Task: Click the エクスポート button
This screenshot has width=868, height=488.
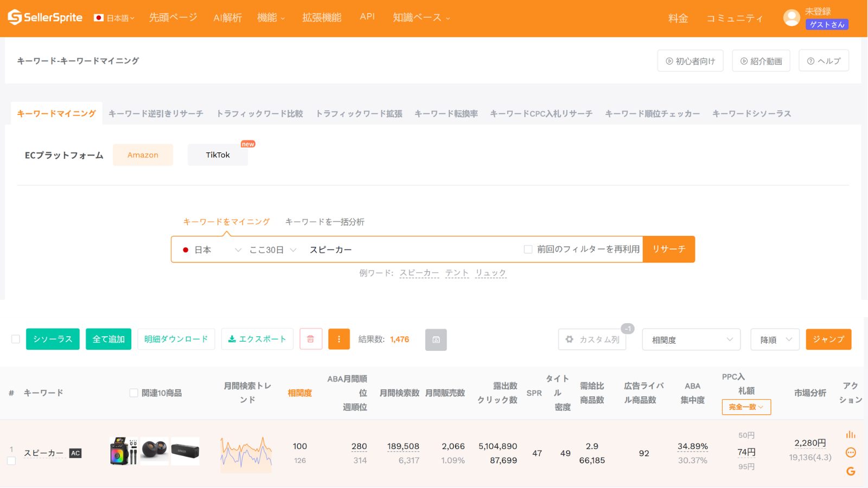Action: (257, 339)
